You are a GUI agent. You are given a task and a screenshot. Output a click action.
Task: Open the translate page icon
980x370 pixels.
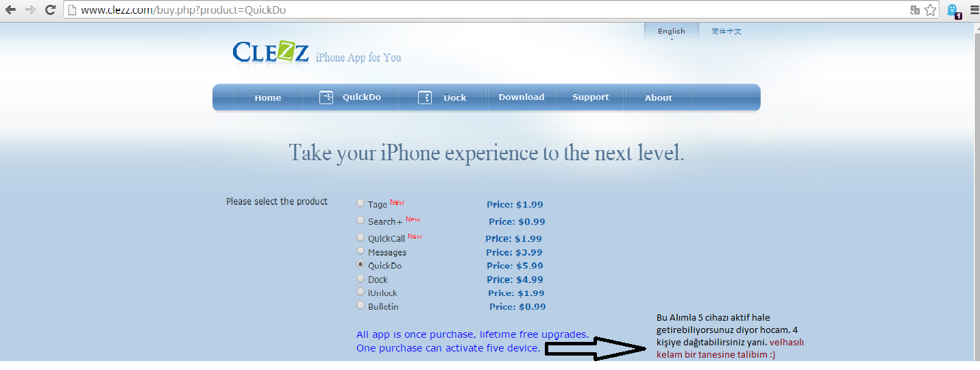coord(915,10)
